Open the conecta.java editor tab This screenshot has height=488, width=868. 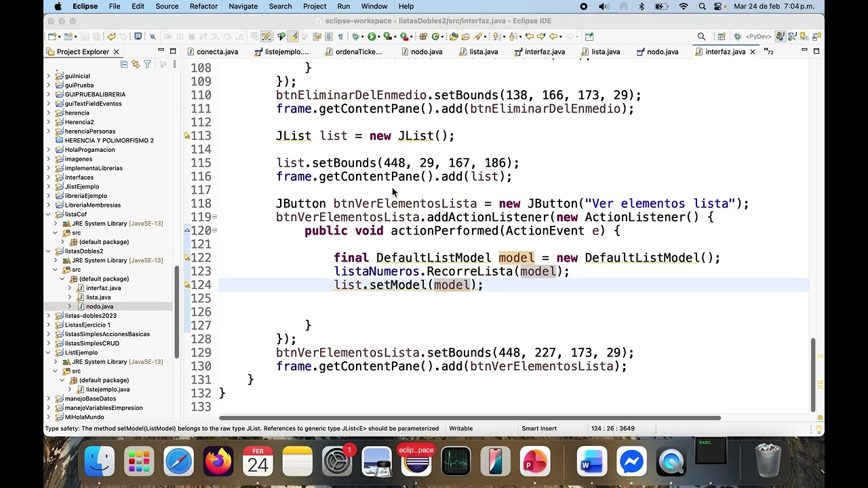[212, 52]
